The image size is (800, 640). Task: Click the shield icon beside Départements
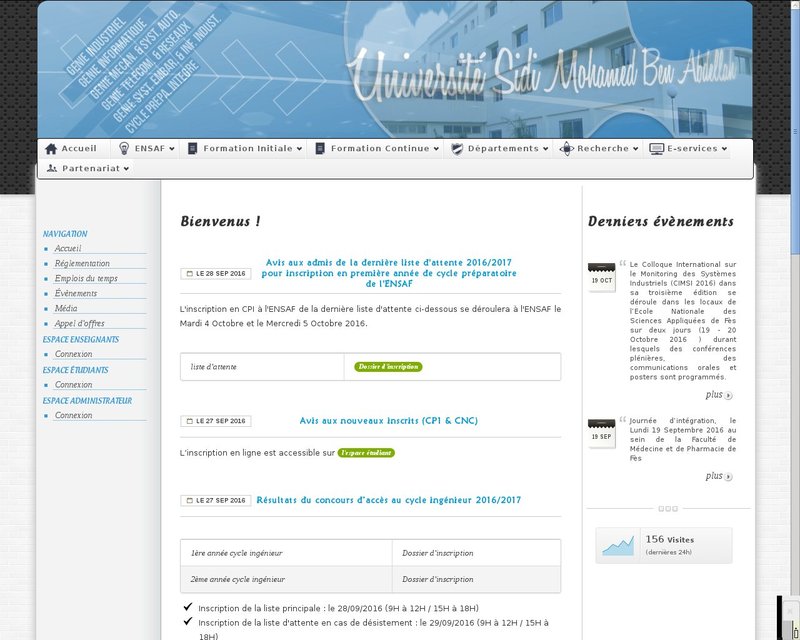[x=457, y=149]
